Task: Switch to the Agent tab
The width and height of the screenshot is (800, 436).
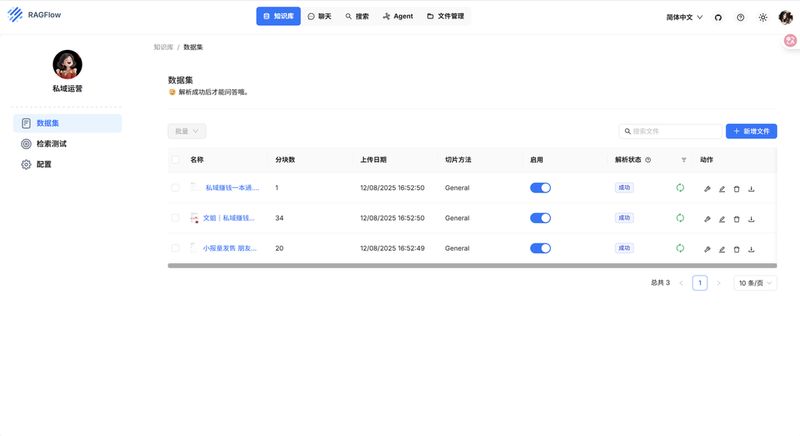Action: click(397, 16)
